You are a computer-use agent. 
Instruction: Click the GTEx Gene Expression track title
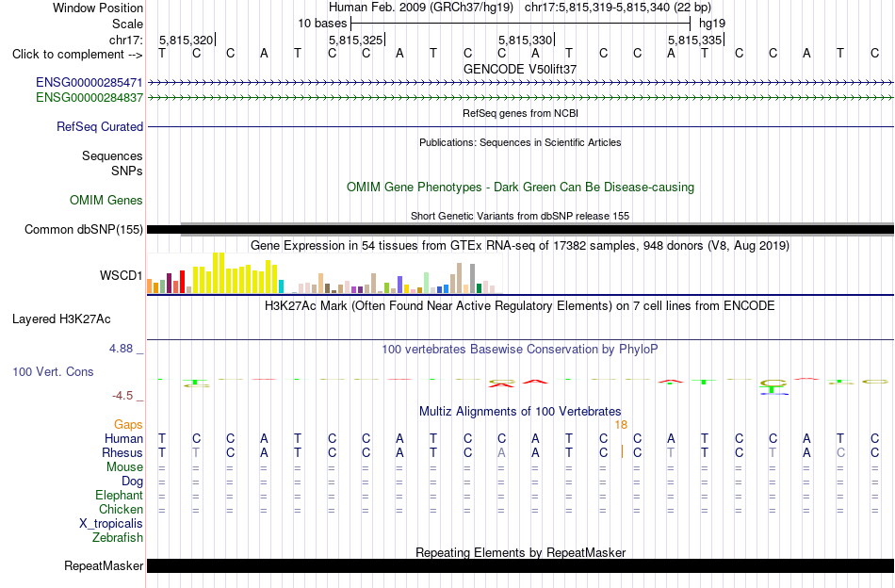pos(520,246)
